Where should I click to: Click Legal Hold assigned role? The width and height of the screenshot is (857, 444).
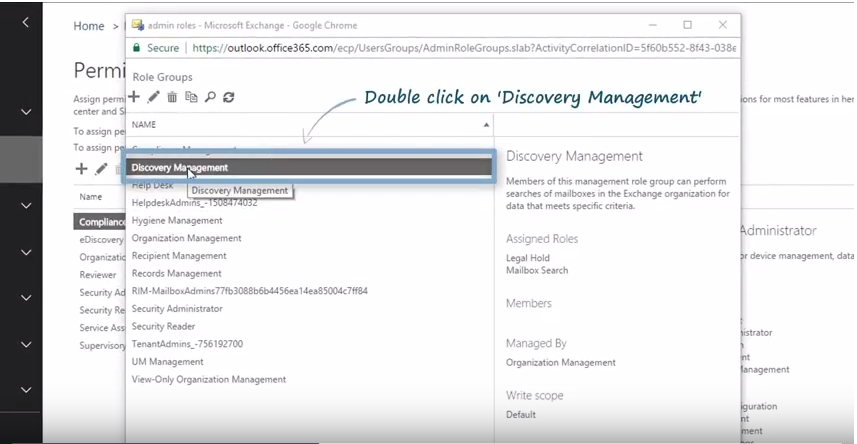point(528,258)
